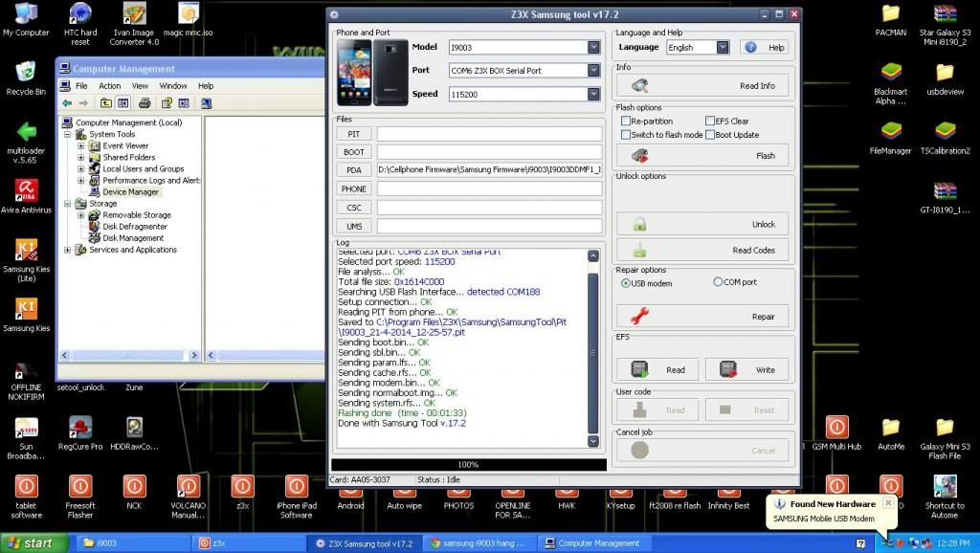Click the 100% progress bar
This screenshot has width=980, height=553.
pyautogui.click(x=468, y=465)
